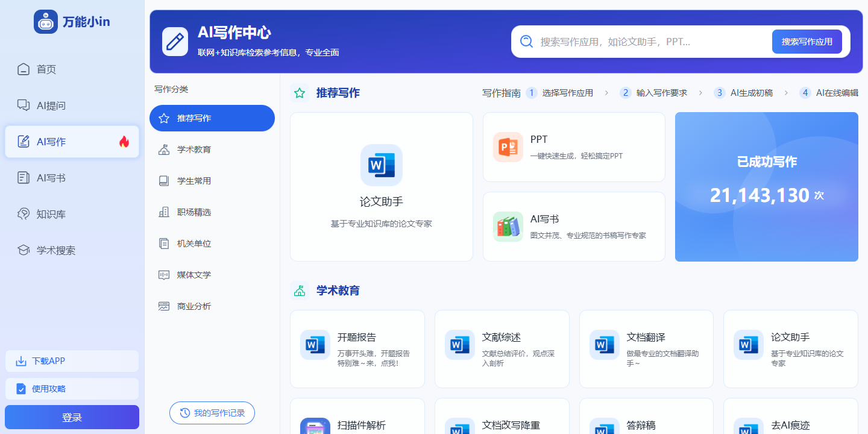Click the Word icon of 文档翻译 card

(605, 345)
